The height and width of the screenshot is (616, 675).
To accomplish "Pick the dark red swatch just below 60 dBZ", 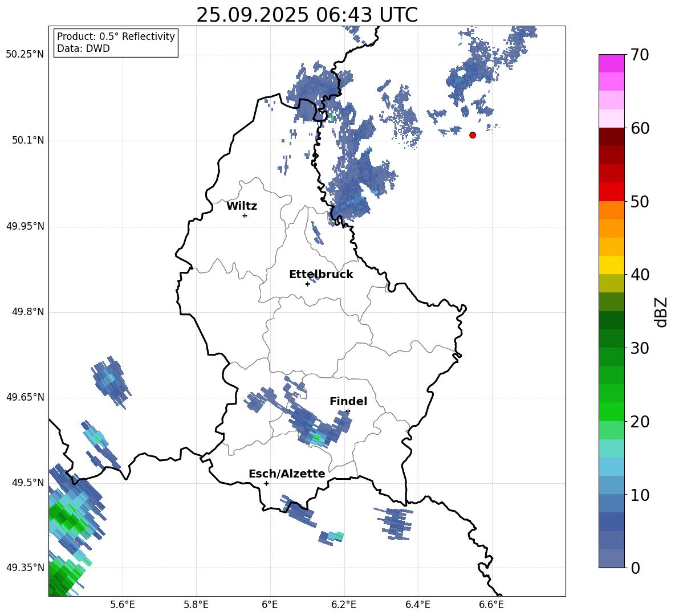I will tap(611, 137).
